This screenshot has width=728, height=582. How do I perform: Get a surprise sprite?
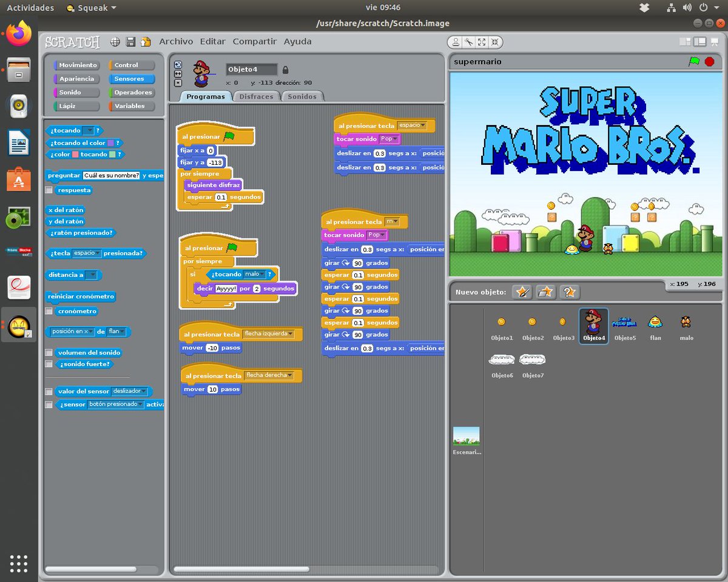coord(570,292)
